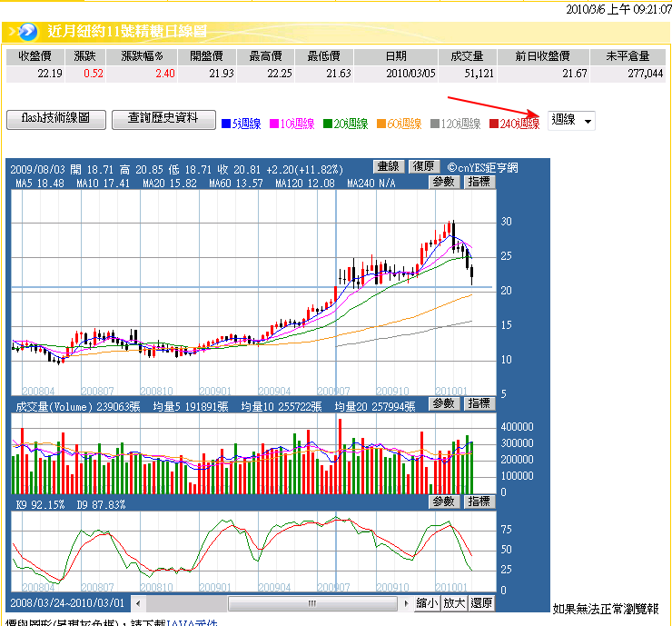Image resolution: width=672 pixels, height=626 pixels.
Task: Click the 查詢歷史資料 button
Action: pyautogui.click(x=163, y=119)
